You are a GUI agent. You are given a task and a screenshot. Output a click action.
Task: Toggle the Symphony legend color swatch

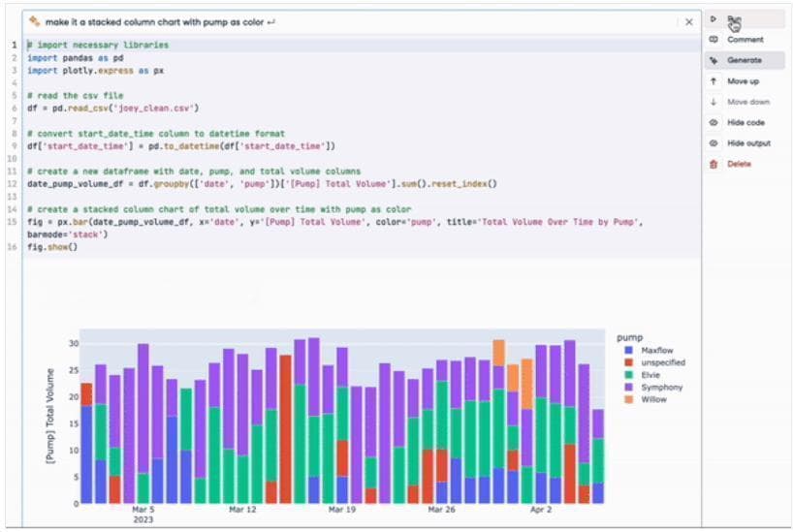[628, 387]
